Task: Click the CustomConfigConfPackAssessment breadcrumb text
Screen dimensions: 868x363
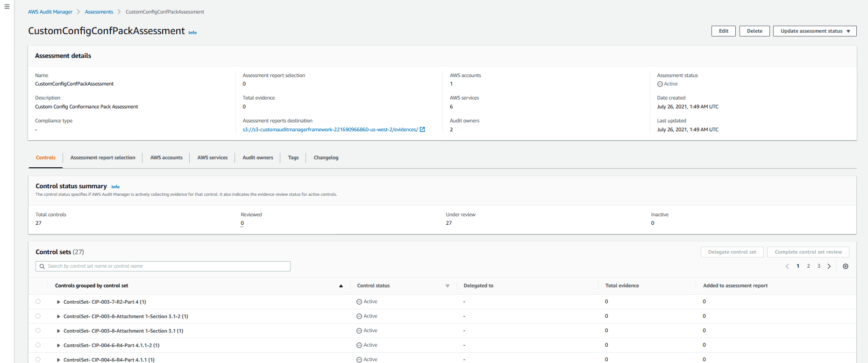Action: coord(165,12)
